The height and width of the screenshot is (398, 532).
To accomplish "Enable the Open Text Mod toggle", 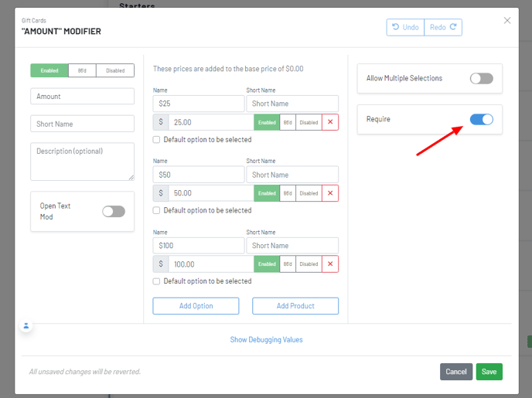I will tap(114, 212).
